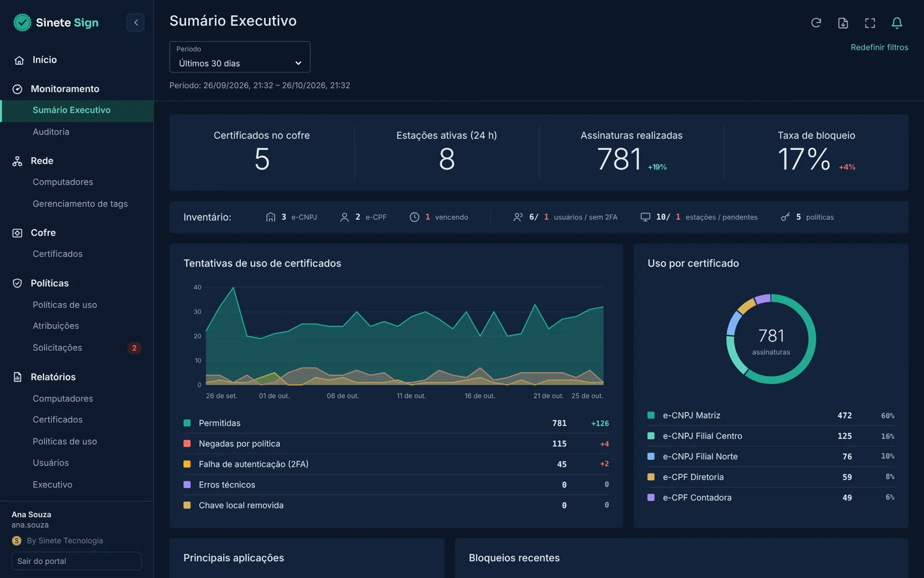
Task: Open Solicitações with 2 pending badge
Action: coord(76,348)
